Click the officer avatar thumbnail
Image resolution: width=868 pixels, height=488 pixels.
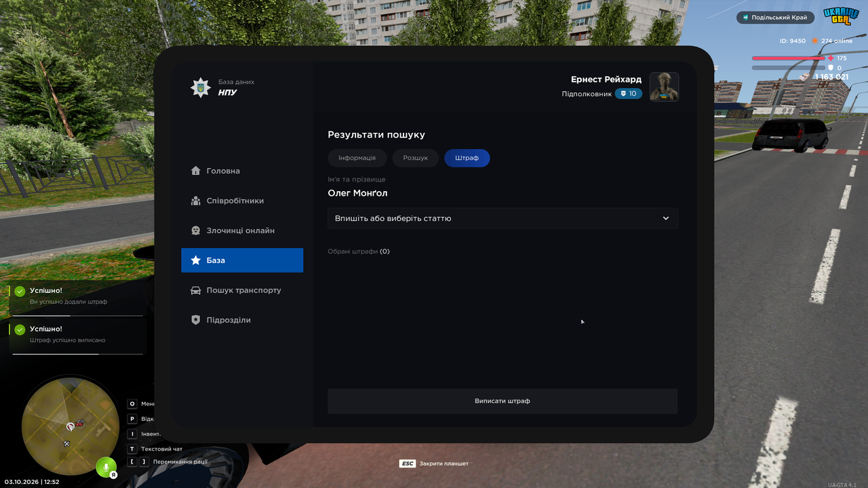(x=665, y=87)
